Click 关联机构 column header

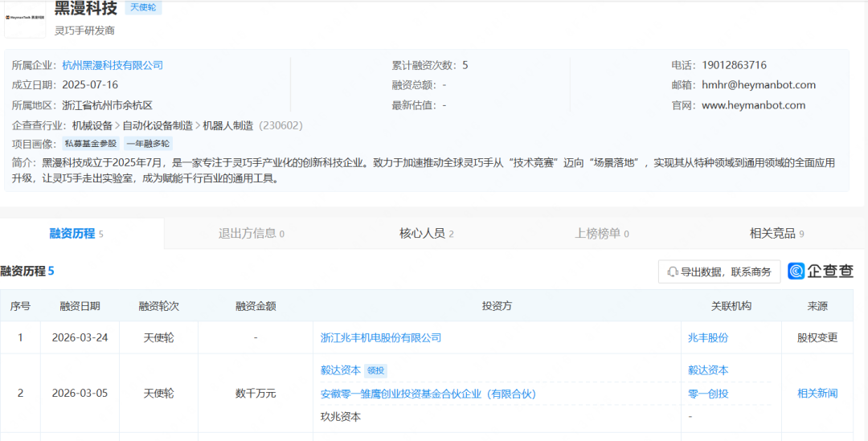[731, 306]
